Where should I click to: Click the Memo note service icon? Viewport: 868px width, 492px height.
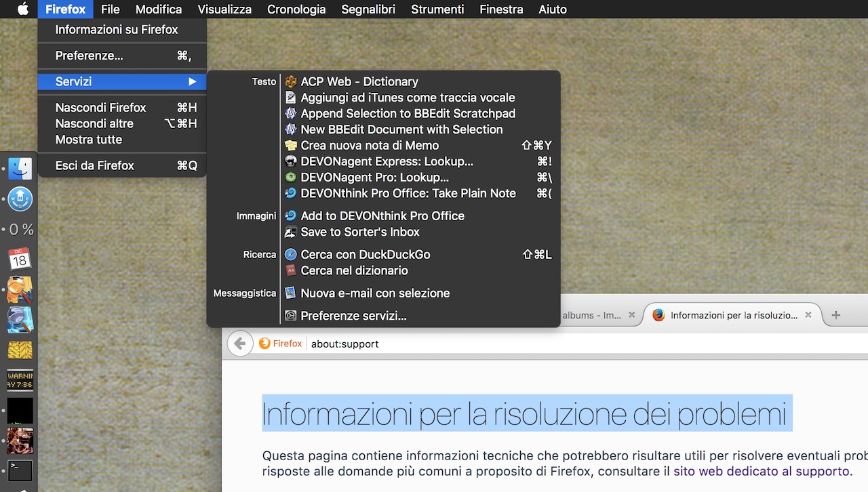tap(291, 145)
